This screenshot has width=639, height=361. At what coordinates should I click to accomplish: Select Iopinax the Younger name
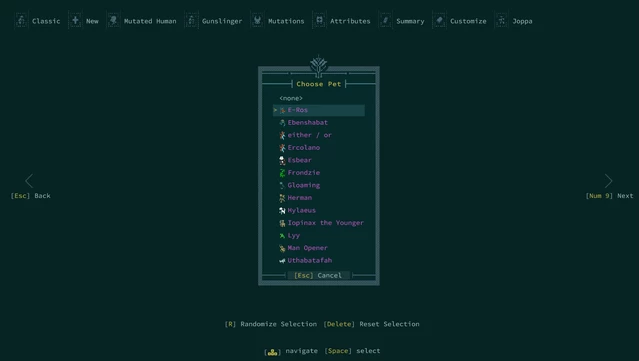pyautogui.click(x=326, y=223)
